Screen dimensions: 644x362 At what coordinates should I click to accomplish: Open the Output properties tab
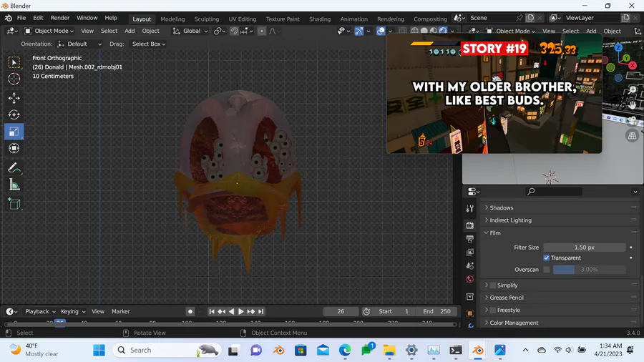(x=470, y=238)
